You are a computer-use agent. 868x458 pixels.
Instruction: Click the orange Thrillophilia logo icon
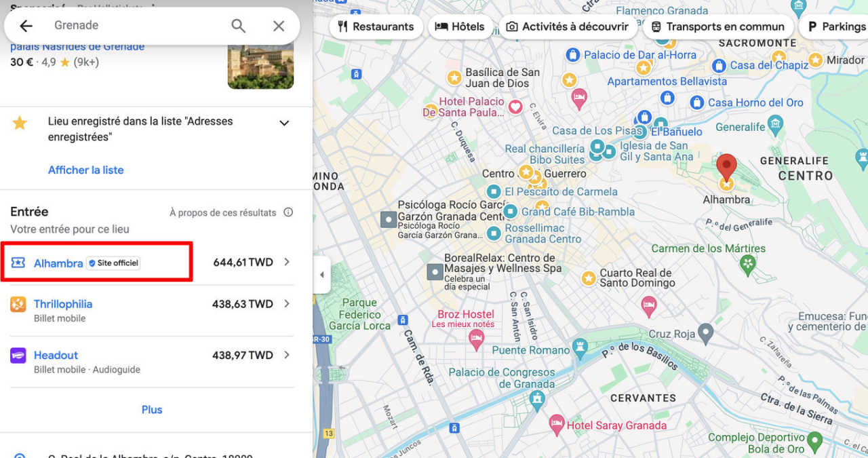tap(18, 304)
